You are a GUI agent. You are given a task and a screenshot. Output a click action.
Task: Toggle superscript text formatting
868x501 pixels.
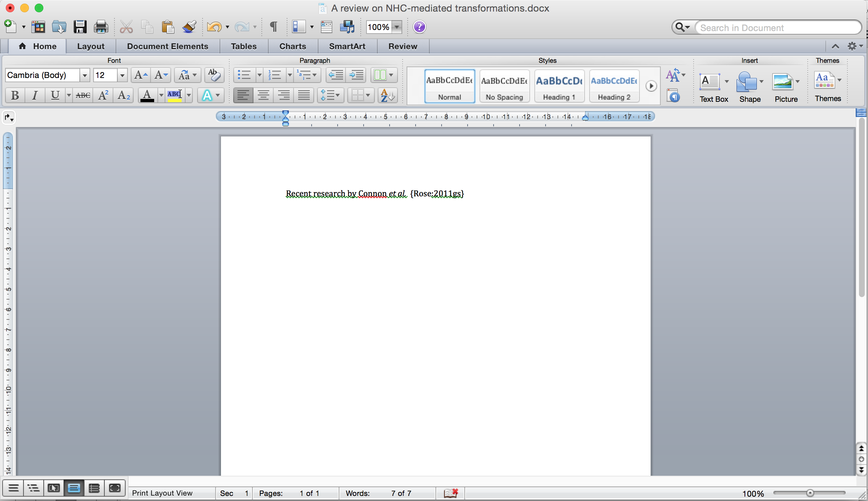(103, 95)
